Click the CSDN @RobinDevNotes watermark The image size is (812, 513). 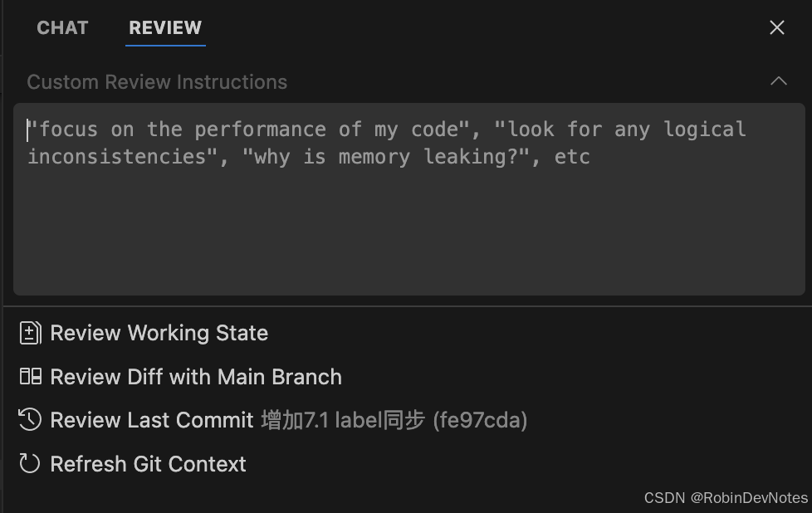(x=726, y=498)
